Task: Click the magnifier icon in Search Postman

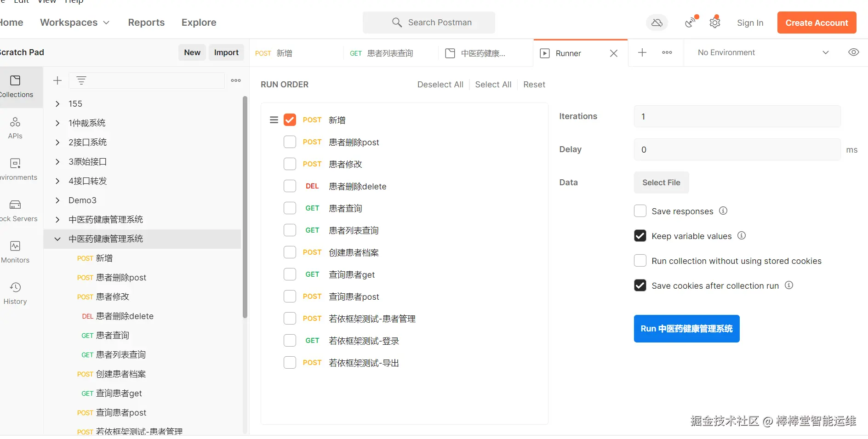Action: (397, 23)
